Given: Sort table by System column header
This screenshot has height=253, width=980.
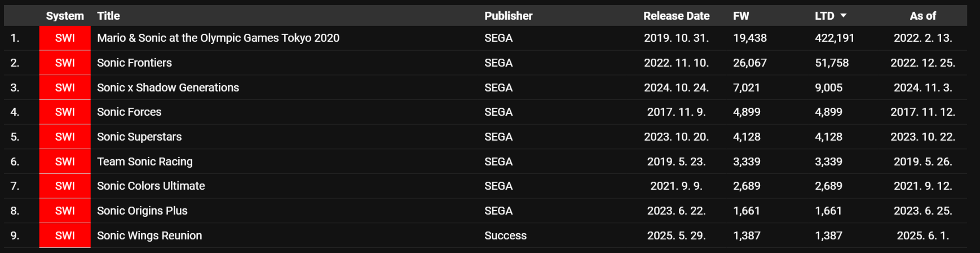Looking at the screenshot, I should pyautogui.click(x=65, y=16).
